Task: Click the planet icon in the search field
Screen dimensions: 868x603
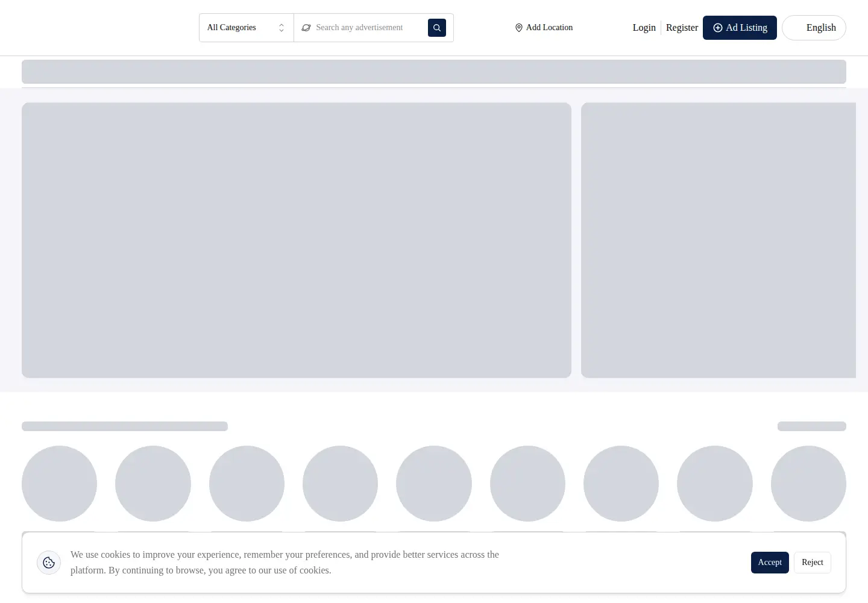Action: [306, 28]
